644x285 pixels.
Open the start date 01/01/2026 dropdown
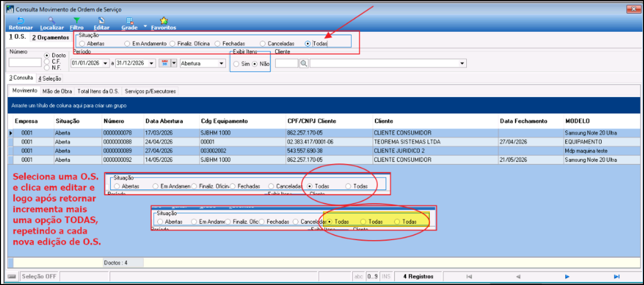(105, 64)
